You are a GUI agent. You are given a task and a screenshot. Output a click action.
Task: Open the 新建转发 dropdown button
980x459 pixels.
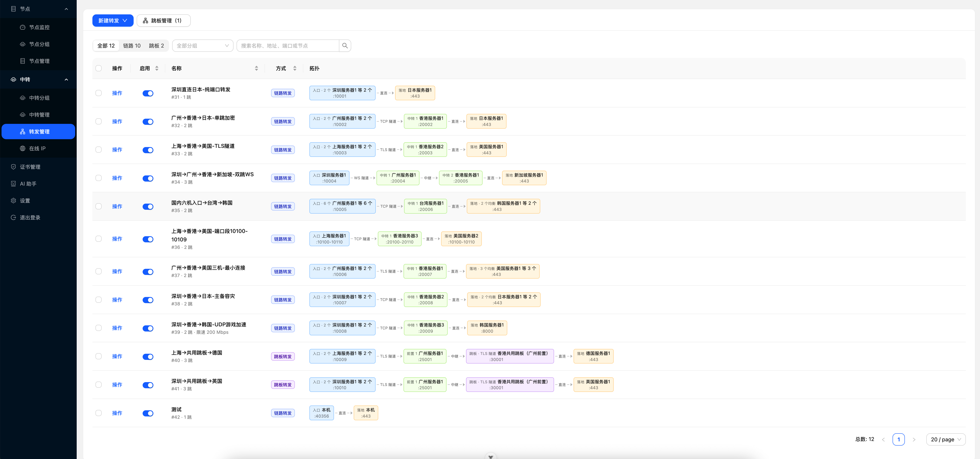pyautogui.click(x=113, y=21)
